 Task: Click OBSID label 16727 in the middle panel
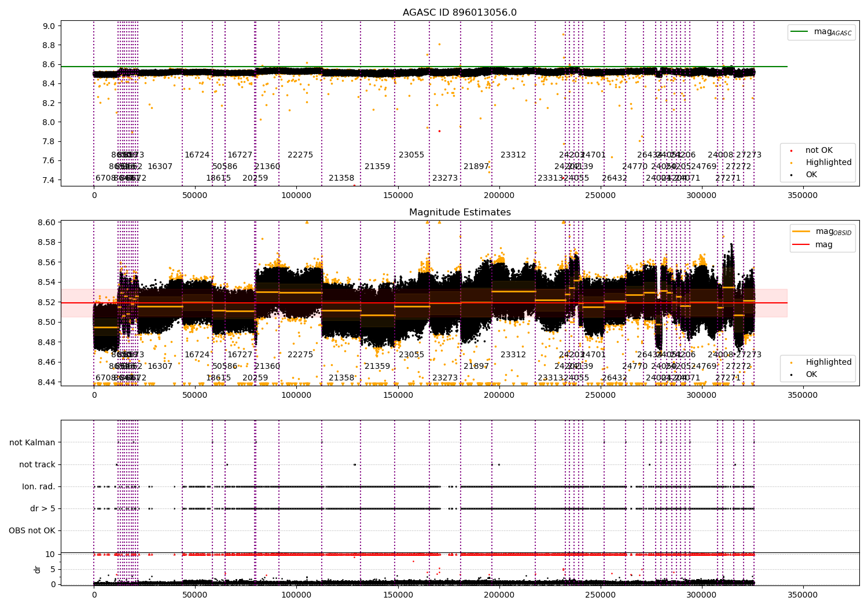pos(240,355)
